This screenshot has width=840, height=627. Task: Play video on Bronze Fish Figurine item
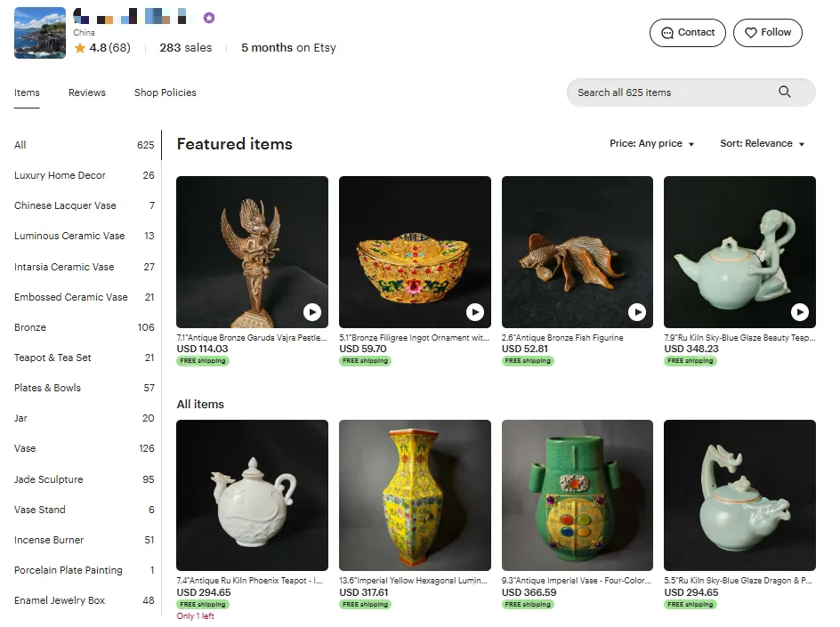pyautogui.click(x=637, y=312)
